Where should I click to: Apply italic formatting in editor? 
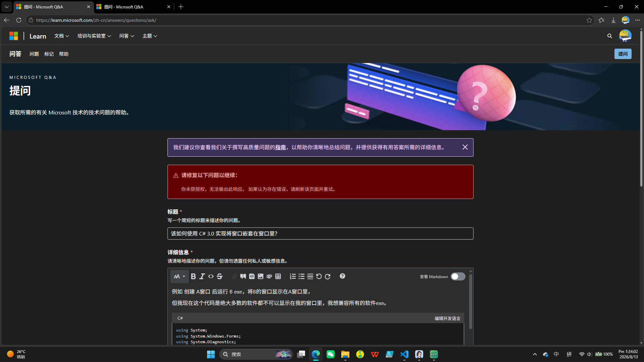[202, 276]
